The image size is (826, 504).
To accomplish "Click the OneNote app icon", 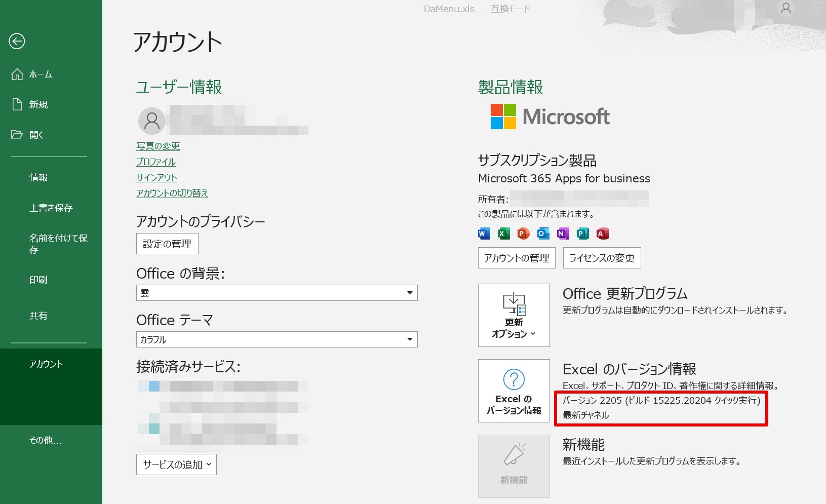I will [563, 234].
